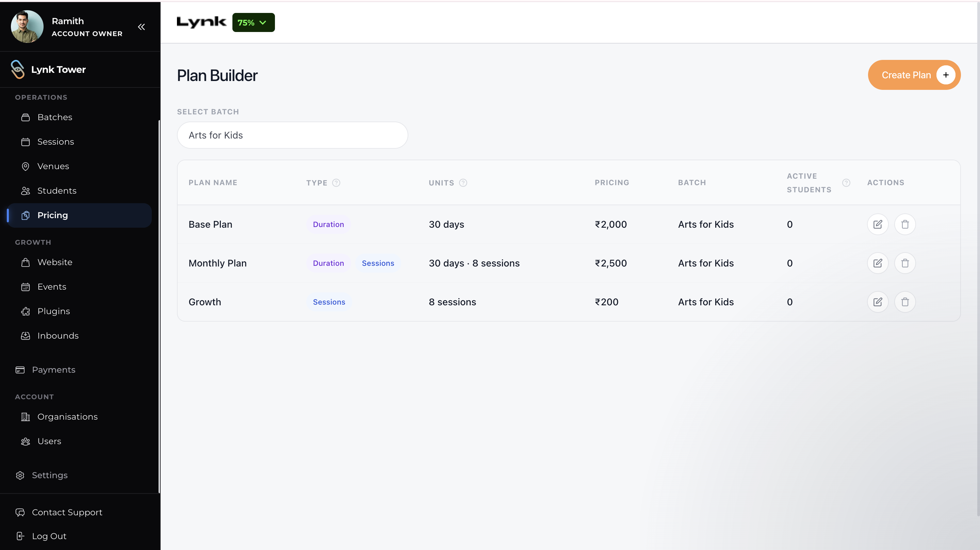Collapse the sidebar with double-chevron icon
The image size is (980, 550).
[x=142, y=27]
